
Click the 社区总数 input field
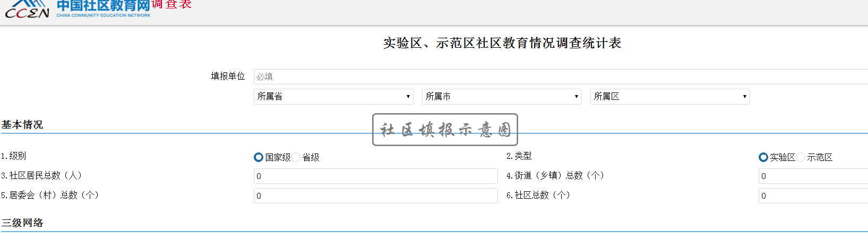point(813,196)
